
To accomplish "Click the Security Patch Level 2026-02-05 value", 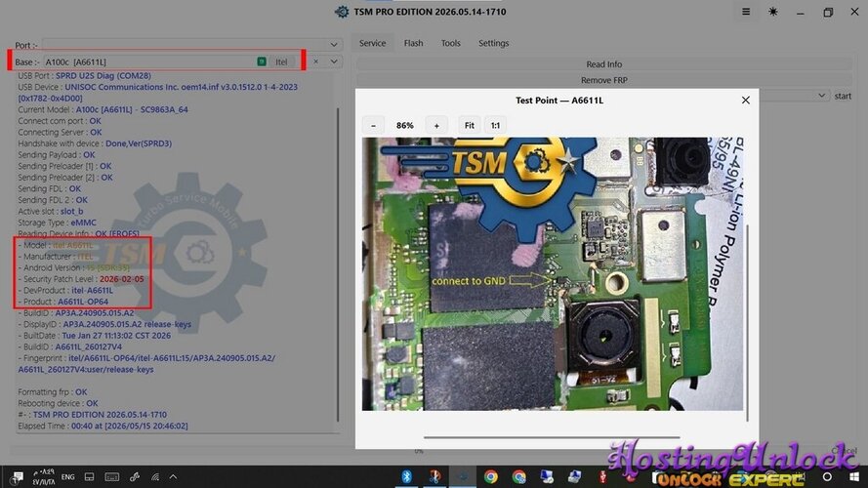I will [x=121, y=279].
